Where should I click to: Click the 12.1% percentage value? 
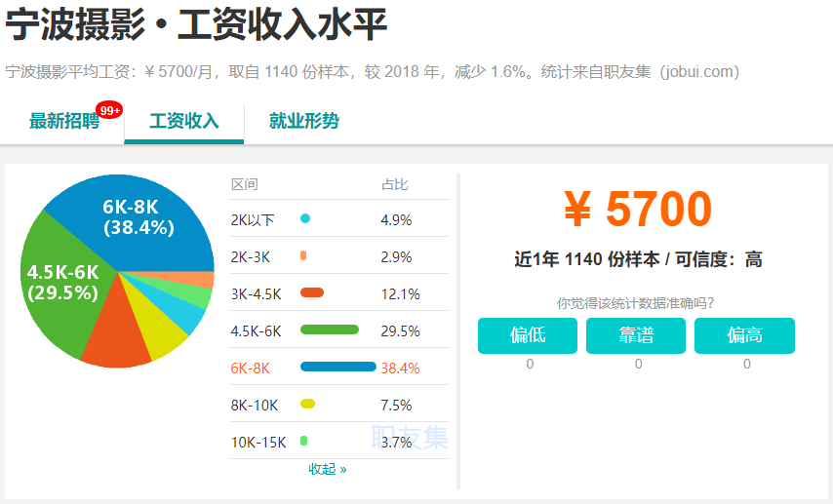(x=400, y=294)
